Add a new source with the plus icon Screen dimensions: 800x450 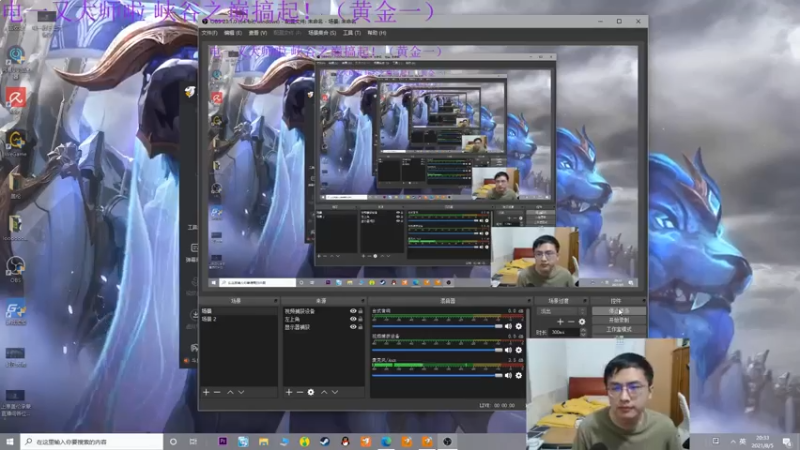click(289, 392)
